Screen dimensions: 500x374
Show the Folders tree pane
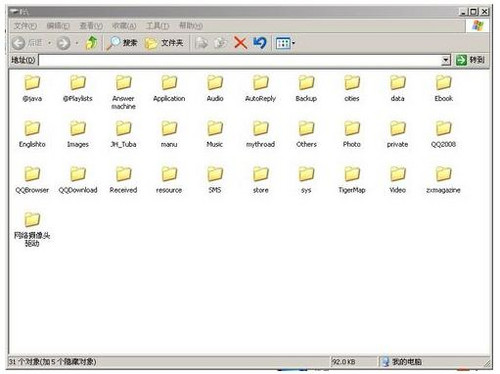[164, 43]
